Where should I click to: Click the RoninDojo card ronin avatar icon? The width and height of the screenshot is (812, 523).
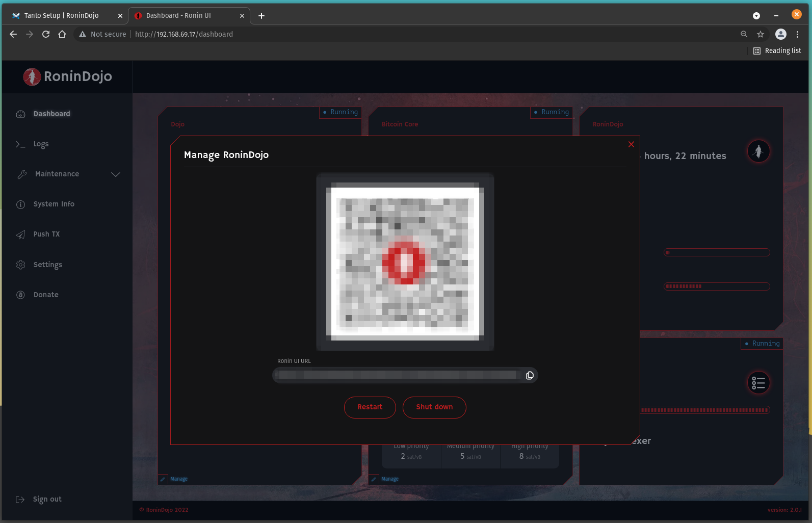(758, 151)
